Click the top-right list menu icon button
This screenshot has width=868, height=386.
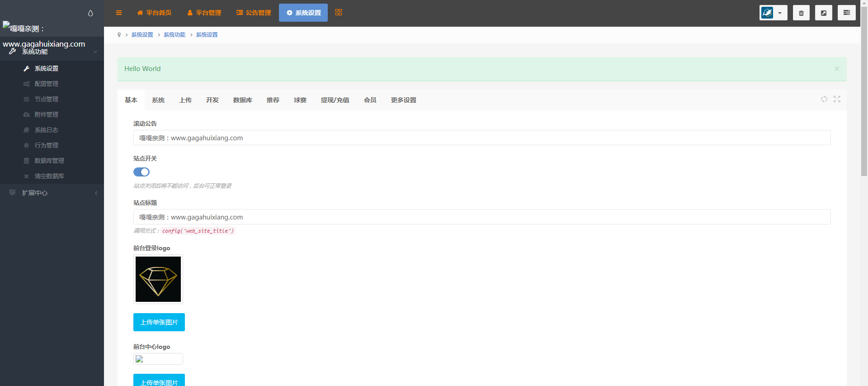click(x=846, y=13)
